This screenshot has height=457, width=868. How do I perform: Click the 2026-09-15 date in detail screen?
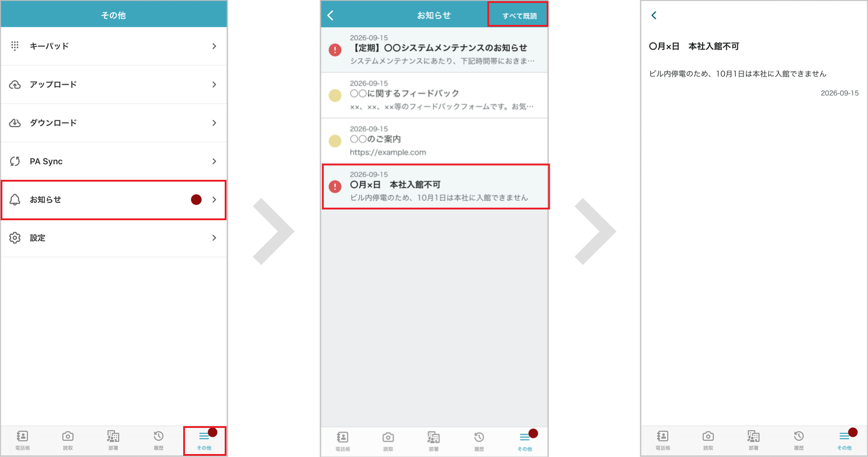point(840,93)
